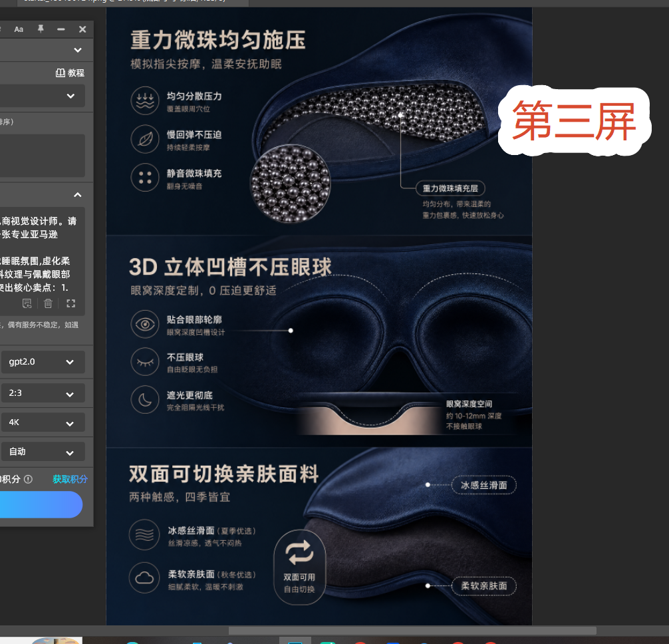
Task: Collapse the prompt section with the up chevron
Action: (x=78, y=195)
